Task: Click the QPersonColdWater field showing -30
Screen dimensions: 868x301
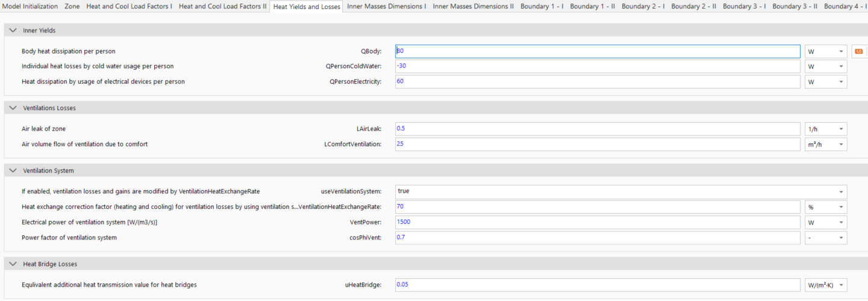Action: pyautogui.click(x=598, y=66)
